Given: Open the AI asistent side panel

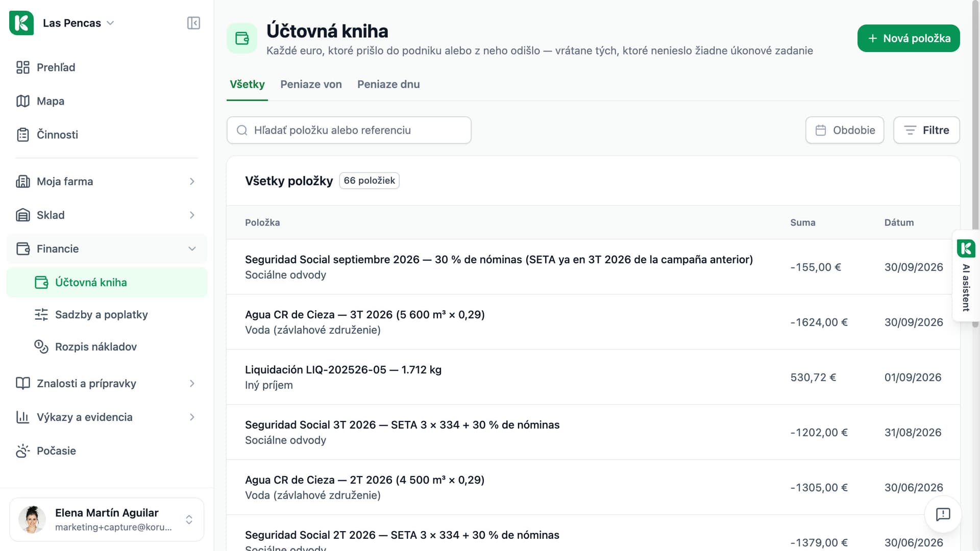Looking at the screenshot, I should point(966,275).
